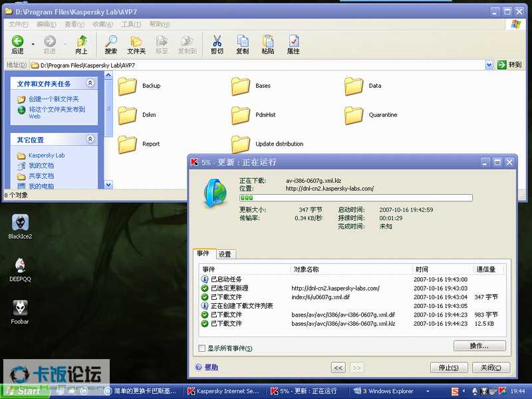Click the time (时间) column header
Screen dimensions: 532x399
[x=443, y=269]
